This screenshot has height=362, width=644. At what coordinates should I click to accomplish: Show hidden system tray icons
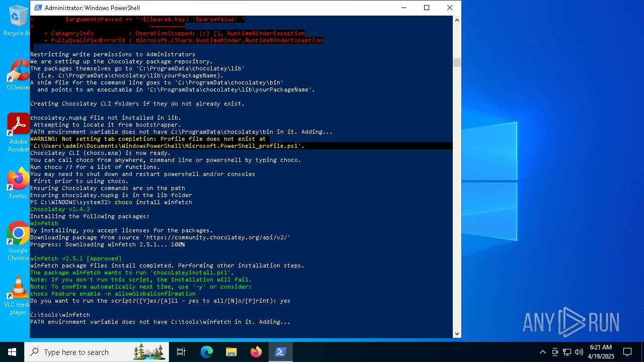coord(542,352)
